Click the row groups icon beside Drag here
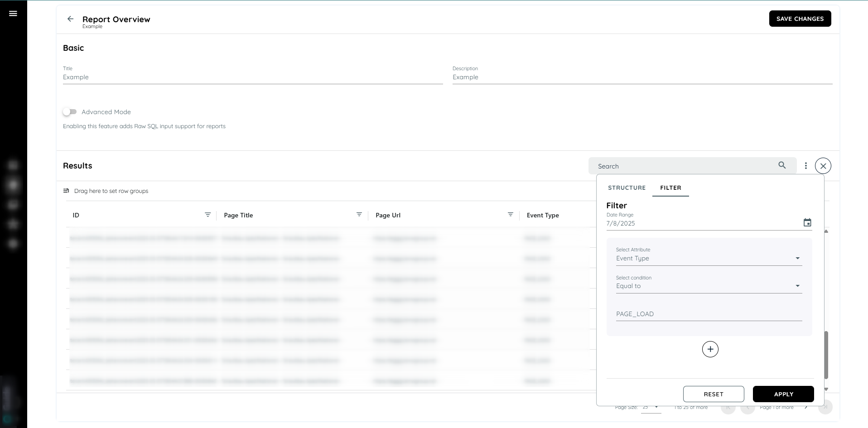 pyautogui.click(x=66, y=191)
